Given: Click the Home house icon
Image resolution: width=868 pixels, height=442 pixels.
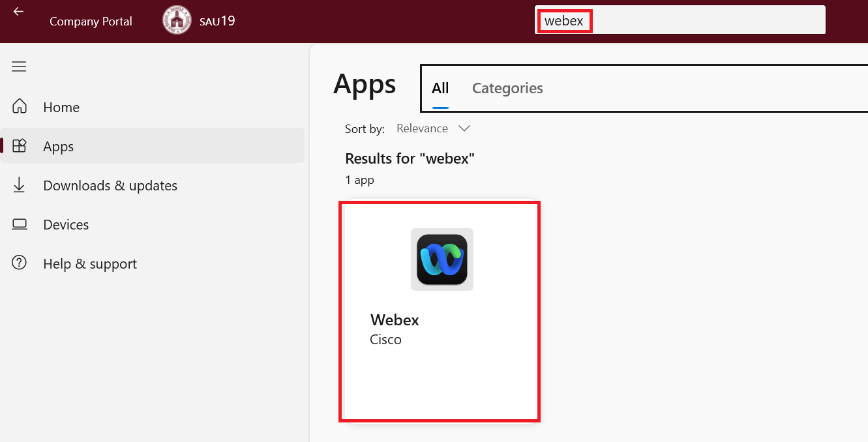Looking at the screenshot, I should (x=20, y=107).
